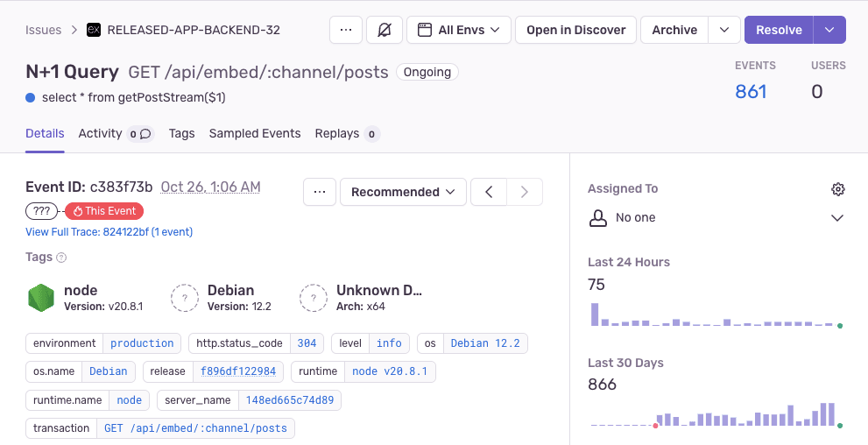Image resolution: width=868 pixels, height=445 pixels.
Task: Open the Recommended event selector dropdown
Action: click(x=403, y=192)
